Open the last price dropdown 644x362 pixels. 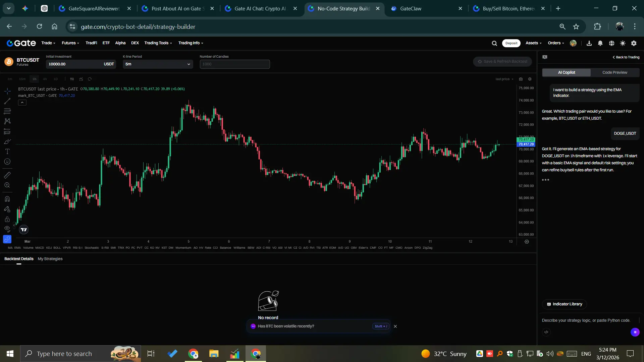(x=504, y=79)
